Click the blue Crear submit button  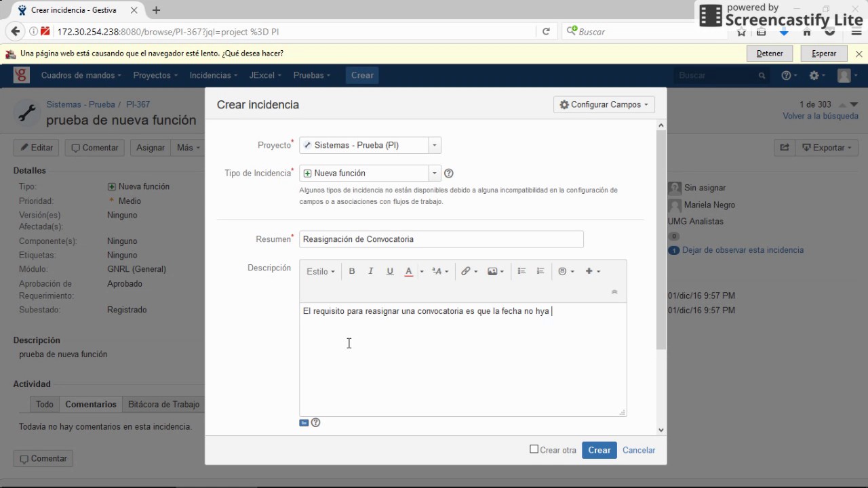point(599,450)
